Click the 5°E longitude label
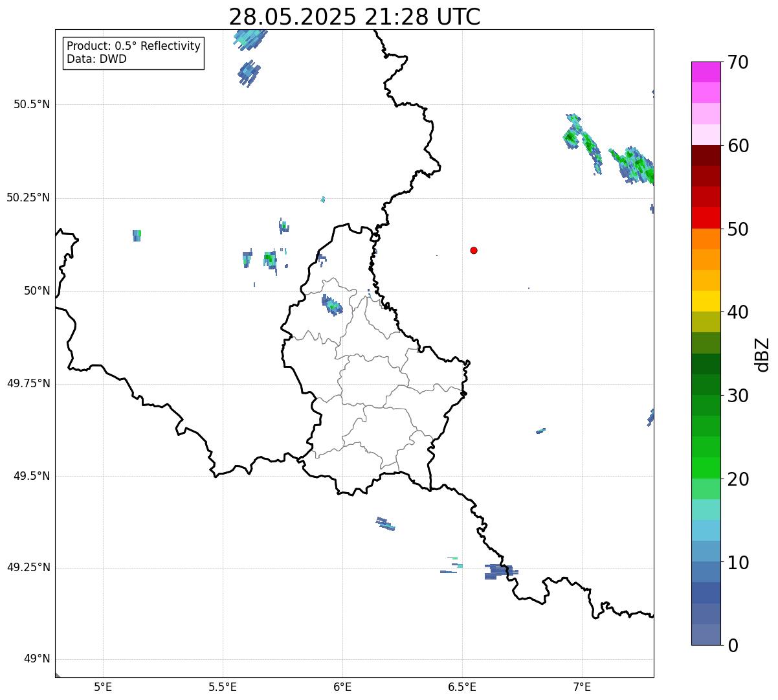This screenshot has height=700, width=778. 103,686
